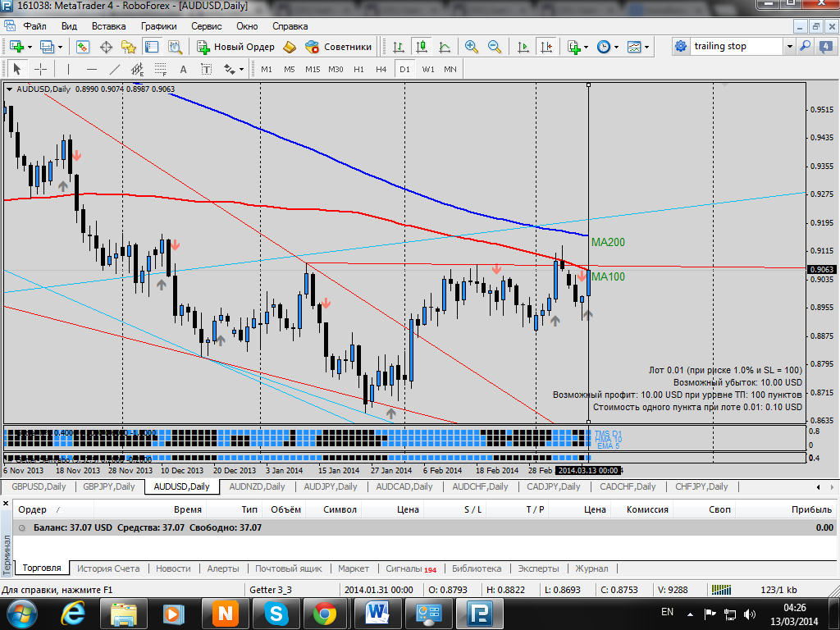Switch timeframe to M30
Viewport: 840px width, 630px height.
[x=336, y=69]
